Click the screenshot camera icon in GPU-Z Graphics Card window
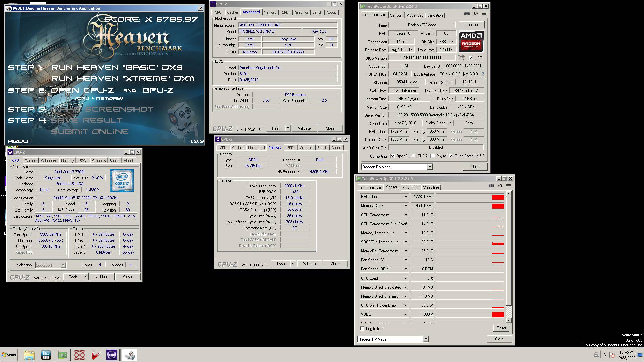The height and width of the screenshot is (362, 644). click(x=467, y=14)
